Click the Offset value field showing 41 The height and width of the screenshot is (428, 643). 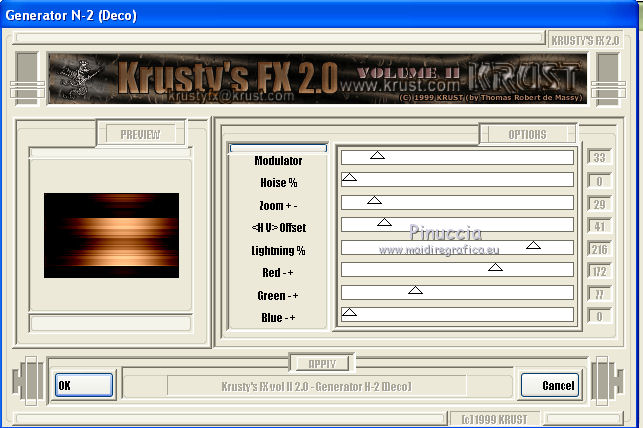click(x=600, y=226)
